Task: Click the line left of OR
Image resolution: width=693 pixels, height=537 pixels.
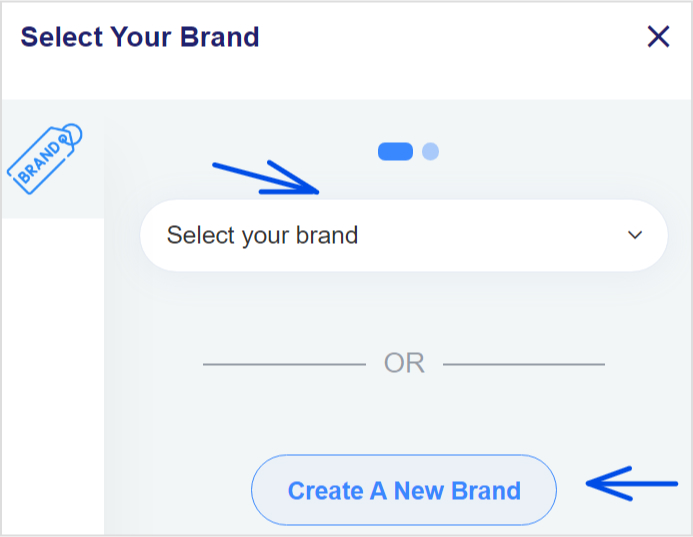Action: tap(284, 364)
